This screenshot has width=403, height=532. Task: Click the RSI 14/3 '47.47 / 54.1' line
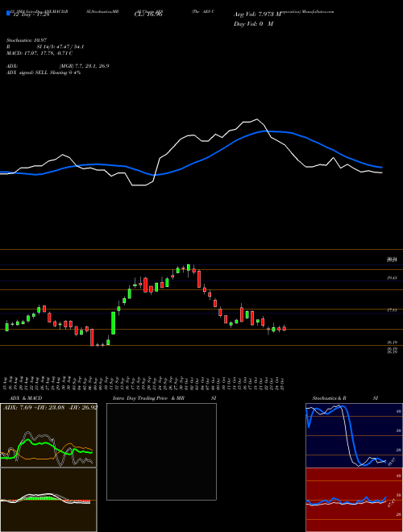tap(45, 47)
